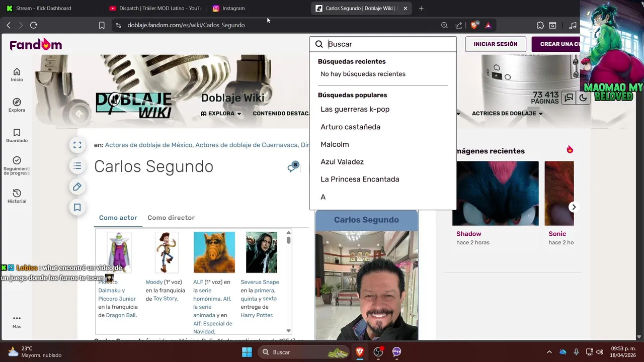Open the Guardado bookmark in the sidebar
This screenshot has width=644, height=362.
pos(17,136)
